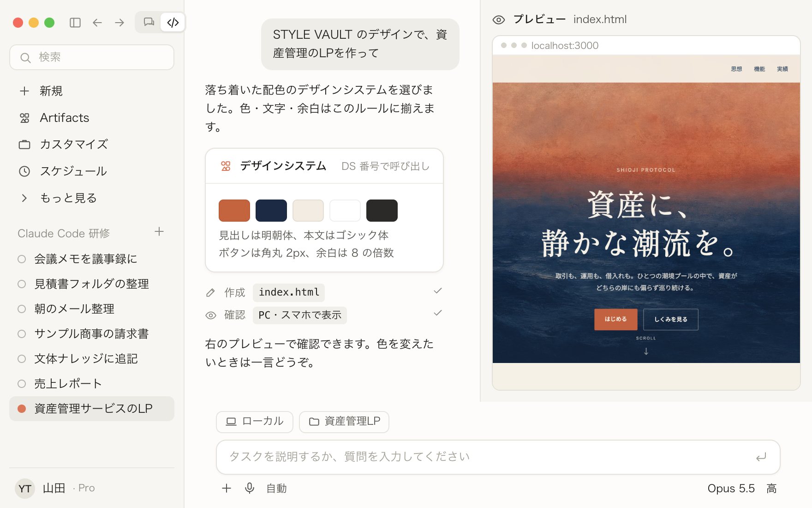This screenshot has height=508, width=812.
Task: Open スケジュール in the sidebar
Action: click(92, 171)
